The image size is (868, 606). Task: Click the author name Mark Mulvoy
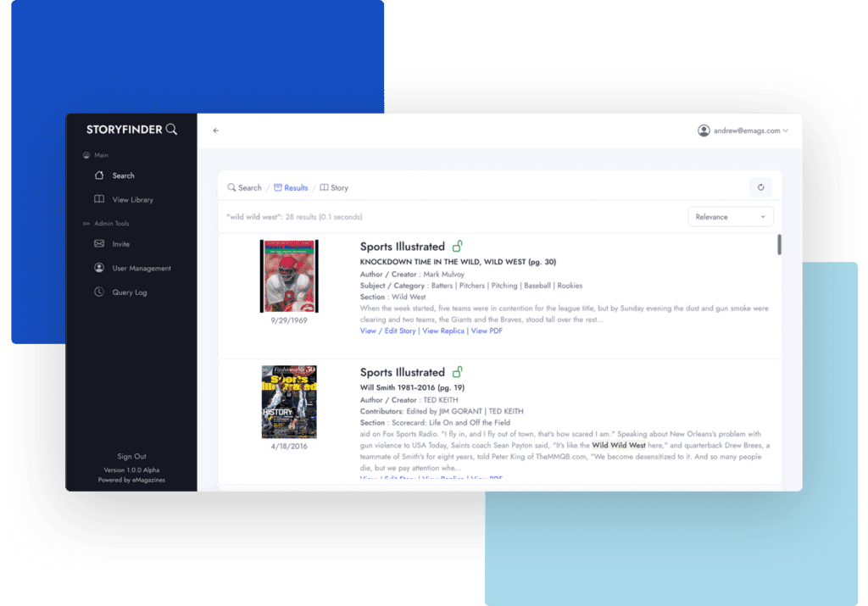click(444, 274)
